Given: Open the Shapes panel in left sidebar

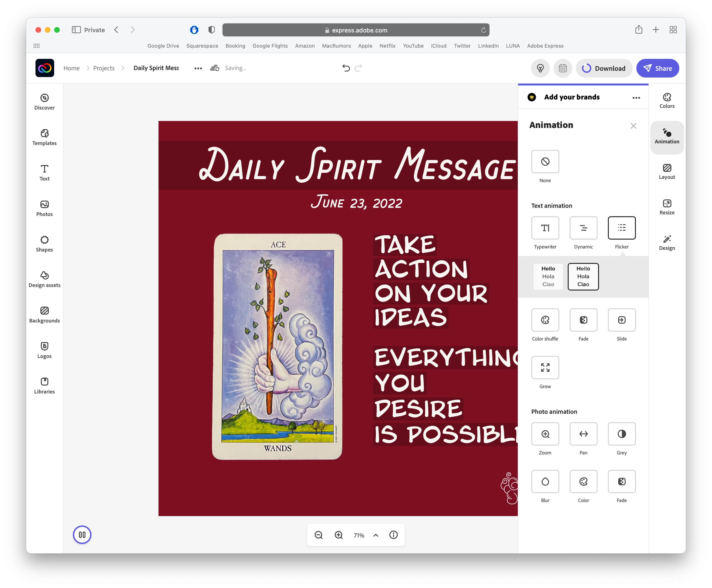Looking at the screenshot, I should (x=44, y=244).
